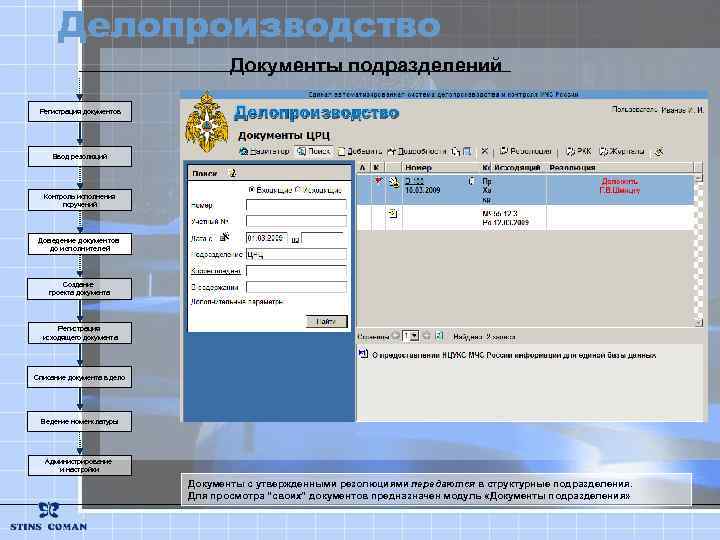Open the Резолюция toolbar item

(x=526, y=151)
